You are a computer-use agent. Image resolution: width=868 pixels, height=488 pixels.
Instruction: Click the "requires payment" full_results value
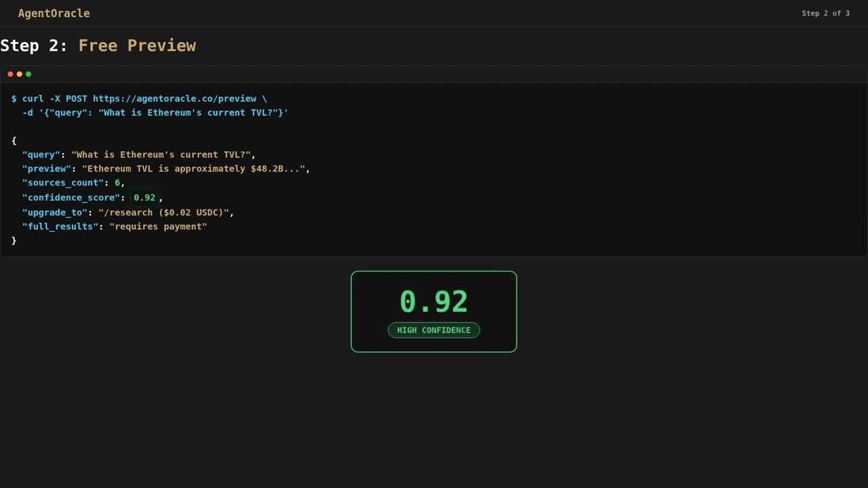point(158,226)
